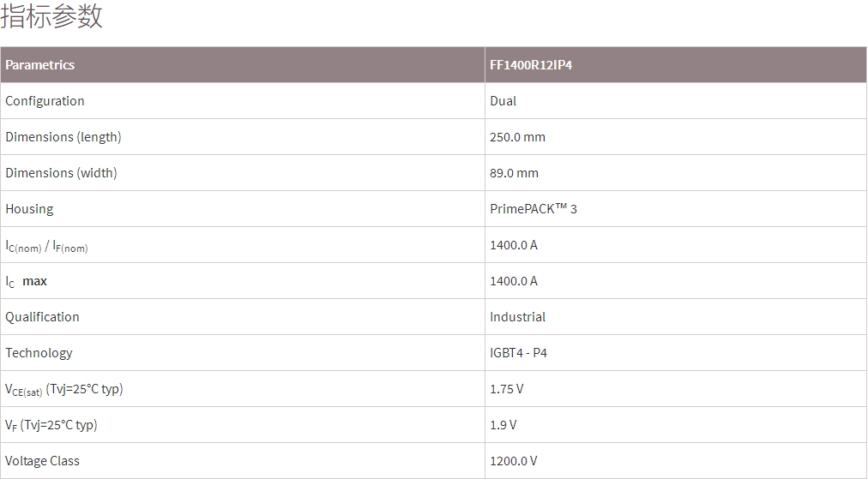Click the 250.0 mm length value
This screenshot has width=868, height=479.
click(518, 137)
